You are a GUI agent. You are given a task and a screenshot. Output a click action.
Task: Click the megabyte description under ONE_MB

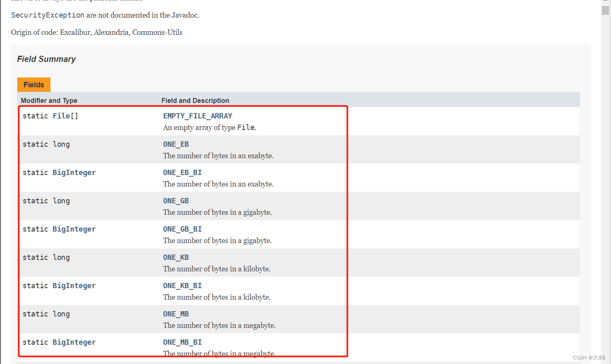[x=220, y=325]
